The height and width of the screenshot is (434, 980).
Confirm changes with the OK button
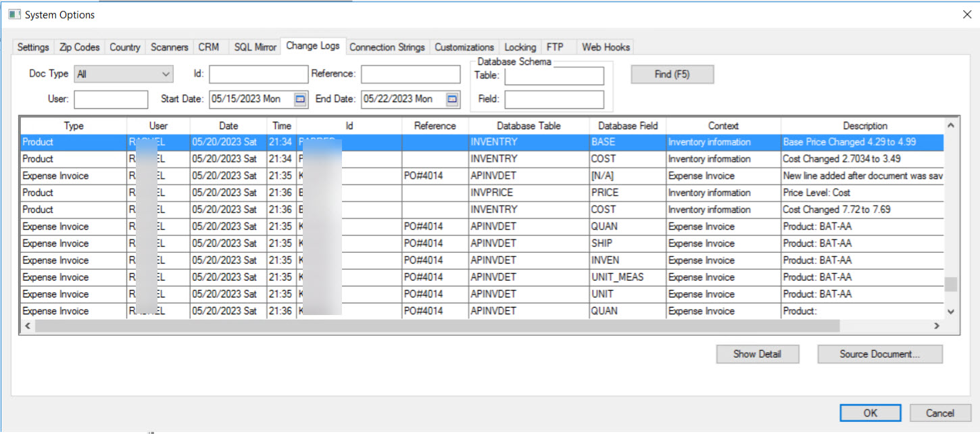870,412
